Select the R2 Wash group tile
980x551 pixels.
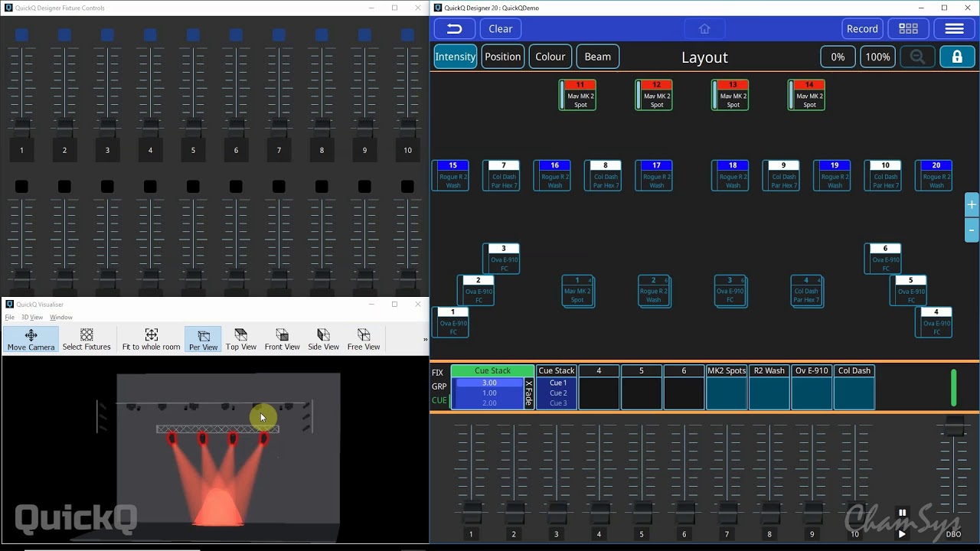769,387
